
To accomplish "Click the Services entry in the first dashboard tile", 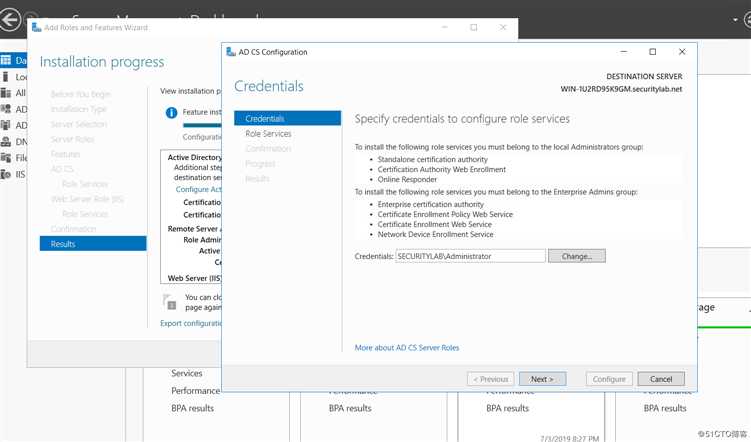I will coord(187,373).
